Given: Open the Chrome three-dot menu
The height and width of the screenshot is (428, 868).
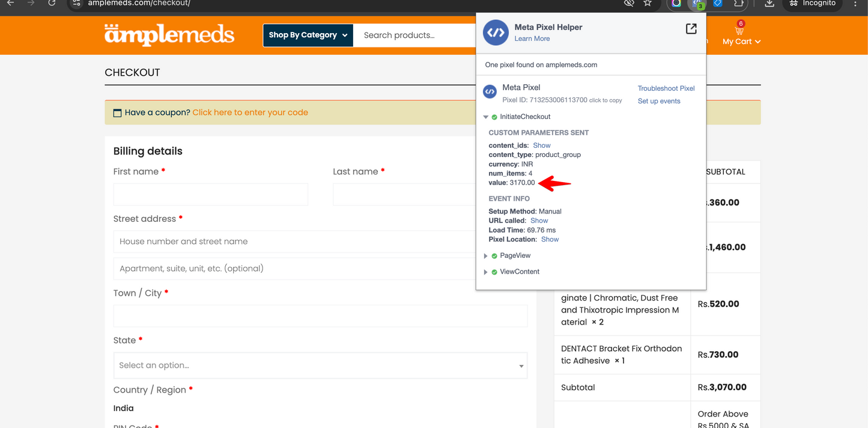Looking at the screenshot, I should click(855, 4).
